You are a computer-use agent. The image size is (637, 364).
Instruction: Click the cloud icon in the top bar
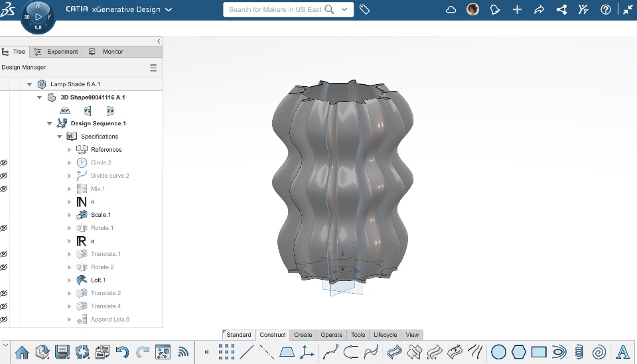[x=451, y=10]
